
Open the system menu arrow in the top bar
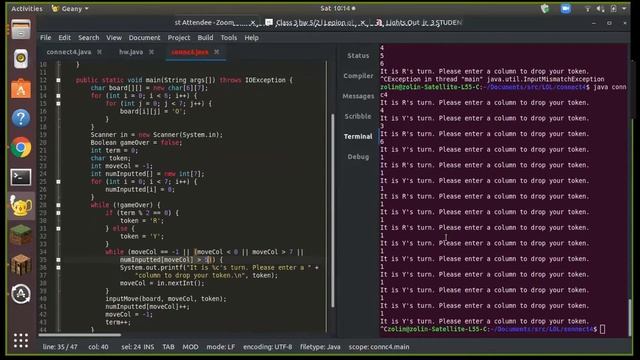[x=624, y=9]
